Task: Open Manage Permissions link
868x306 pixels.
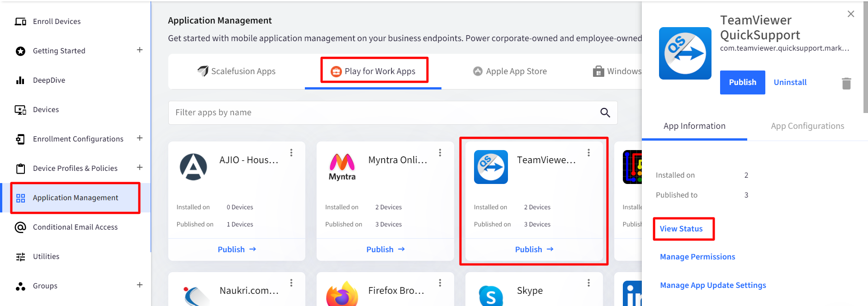Action: tap(697, 257)
